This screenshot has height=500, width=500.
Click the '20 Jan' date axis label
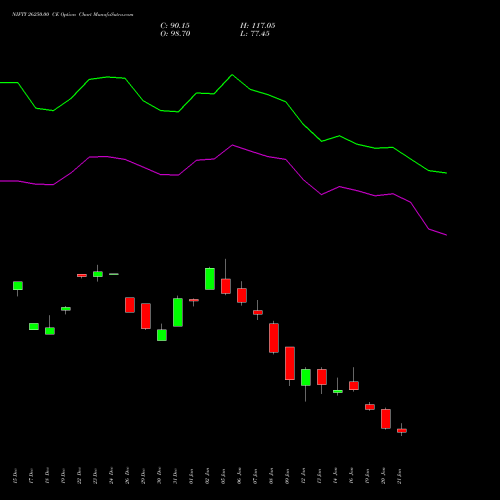(x=383, y=476)
